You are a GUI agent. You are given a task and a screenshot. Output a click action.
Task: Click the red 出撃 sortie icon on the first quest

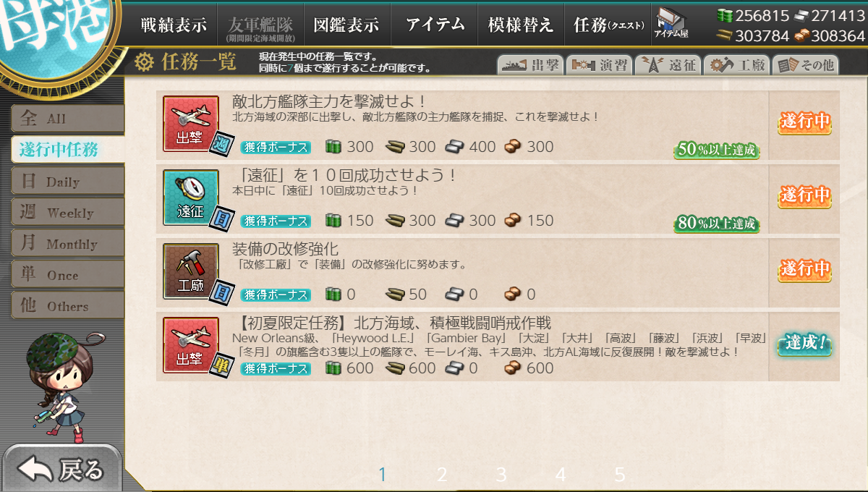pyautogui.click(x=190, y=123)
